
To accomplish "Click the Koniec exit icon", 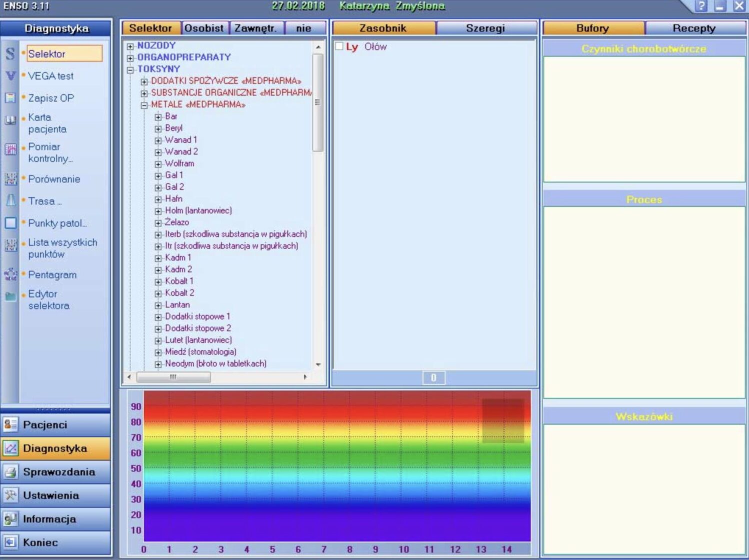I will tap(10, 542).
